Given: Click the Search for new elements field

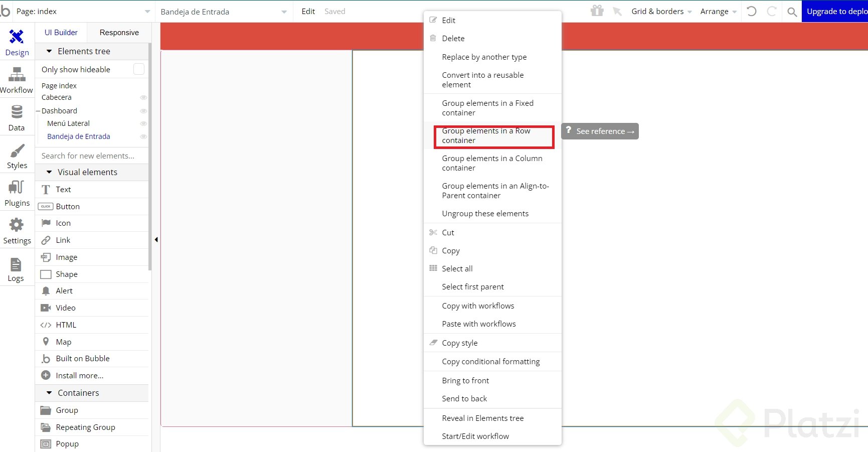Looking at the screenshot, I should (x=92, y=156).
